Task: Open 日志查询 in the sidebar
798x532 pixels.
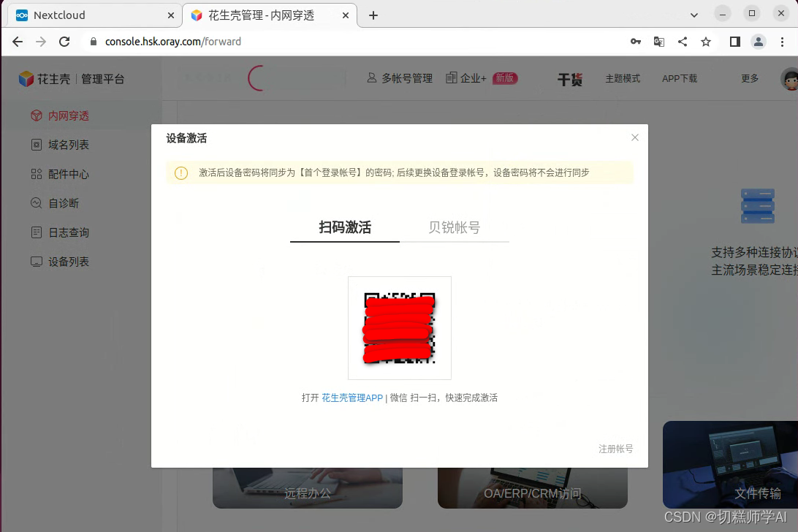Action: [x=68, y=232]
